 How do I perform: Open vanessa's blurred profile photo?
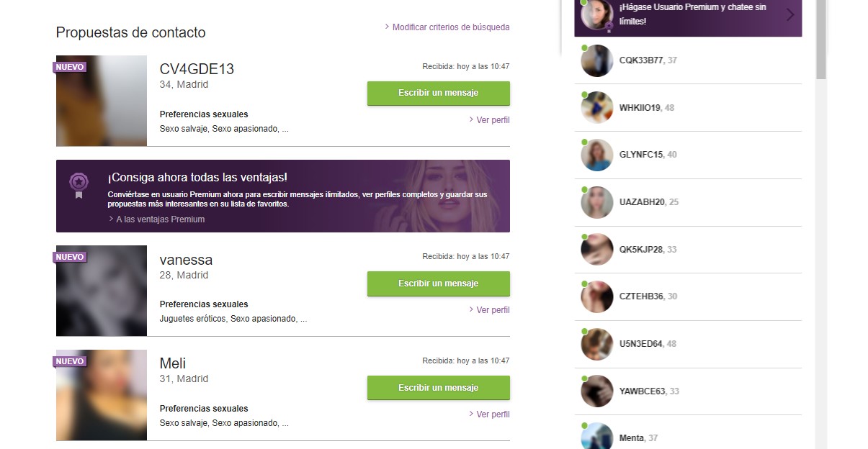[x=102, y=291]
